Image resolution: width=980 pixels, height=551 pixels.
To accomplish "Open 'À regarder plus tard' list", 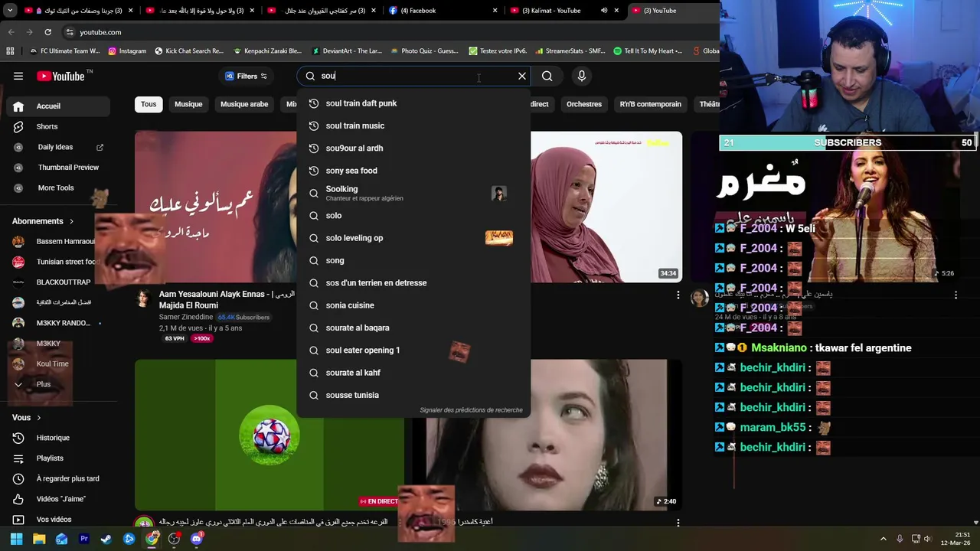I will [59, 478].
